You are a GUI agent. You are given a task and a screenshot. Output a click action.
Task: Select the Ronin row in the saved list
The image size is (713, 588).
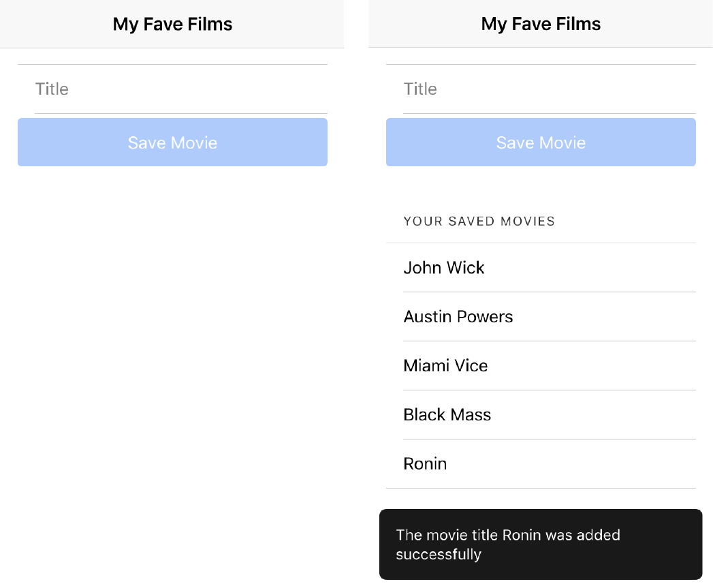[x=541, y=464]
